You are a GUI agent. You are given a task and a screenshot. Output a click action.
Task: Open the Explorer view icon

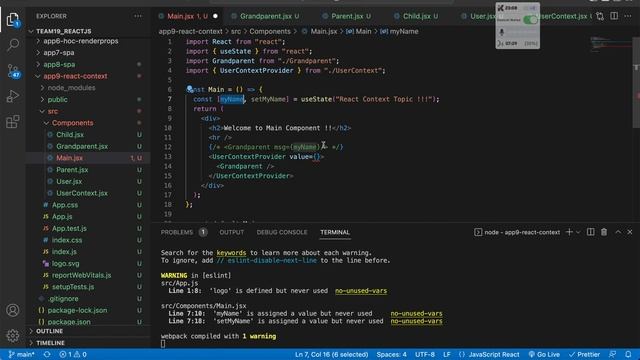[13, 19]
